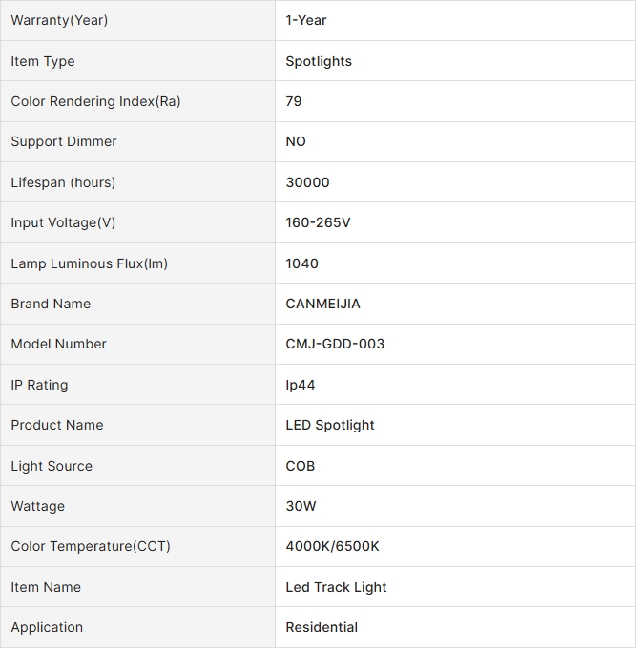Click the 4000K/6500K color temperature value
This screenshot has width=644, height=653.
pos(332,546)
